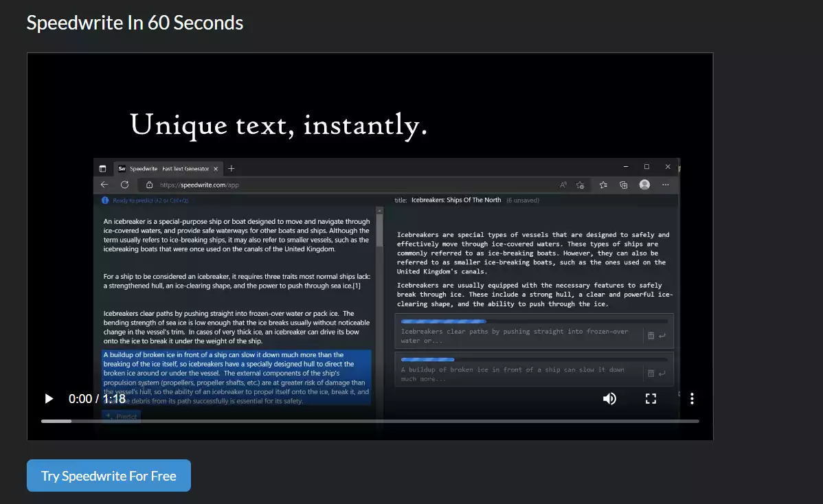The image size is (823, 504).
Task: Minimize the browser window in the video
Action: 626,167
